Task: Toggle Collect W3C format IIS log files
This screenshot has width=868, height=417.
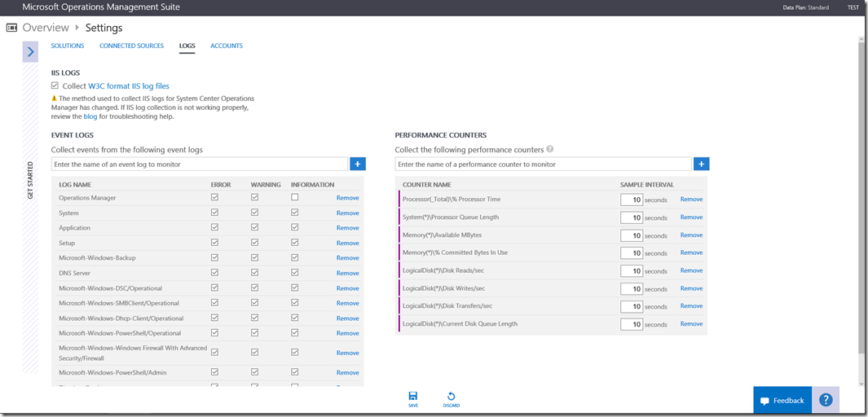Action: coord(55,86)
